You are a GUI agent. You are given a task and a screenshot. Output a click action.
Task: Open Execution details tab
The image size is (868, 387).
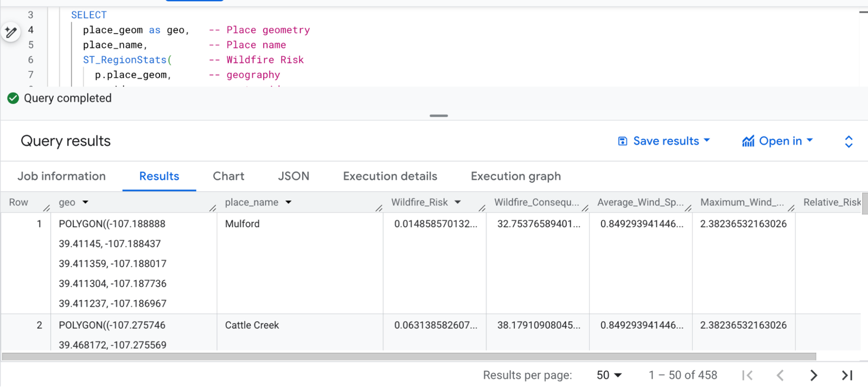tap(390, 176)
